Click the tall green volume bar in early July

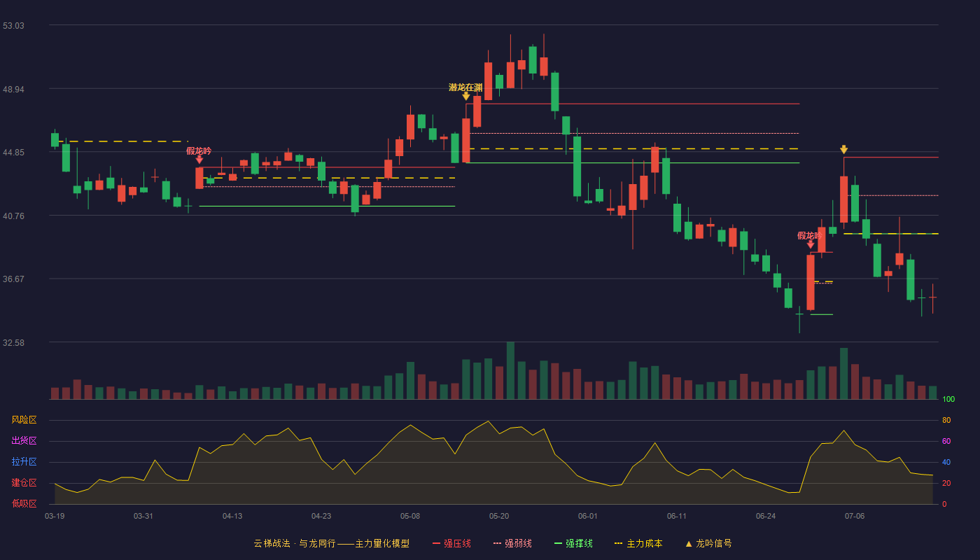[x=844, y=374]
